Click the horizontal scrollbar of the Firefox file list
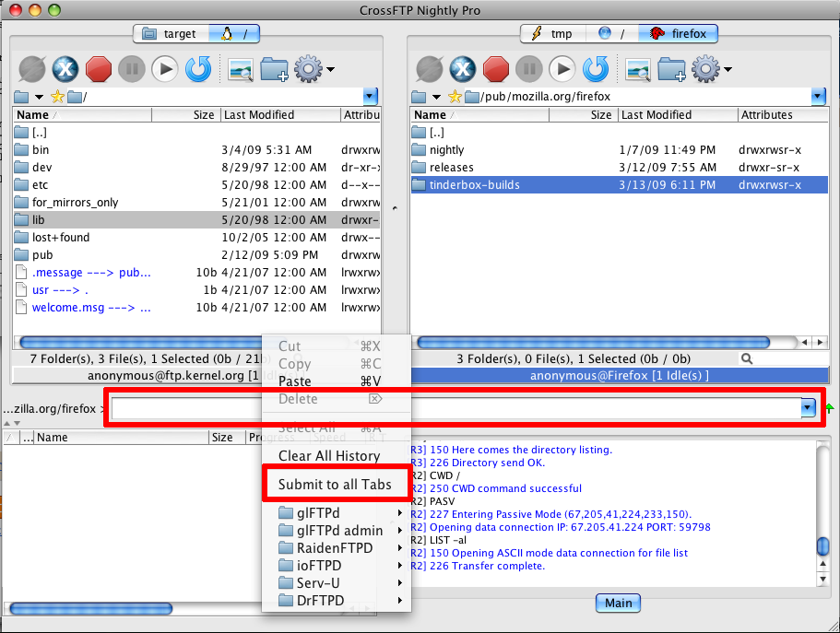This screenshot has width=840, height=633. (x=593, y=342)
